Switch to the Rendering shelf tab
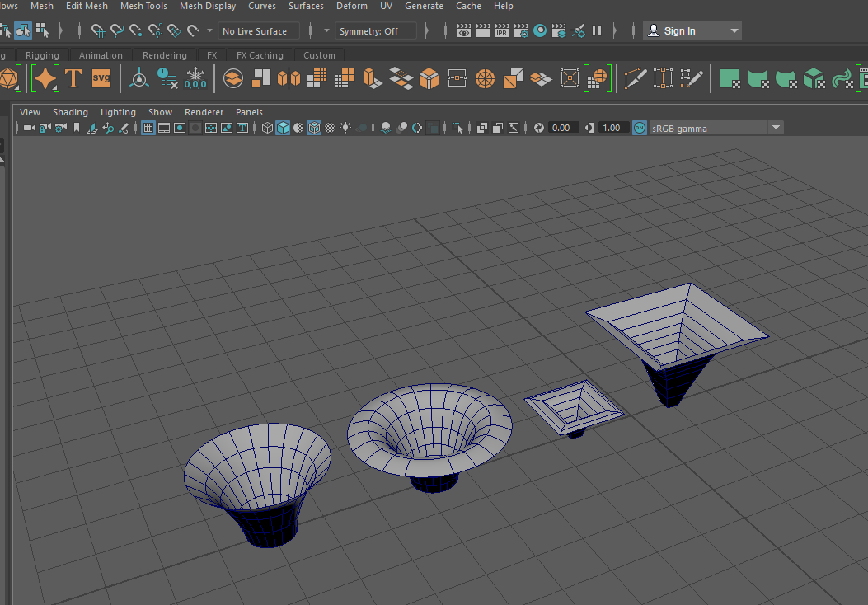This screenshot has height=605, width=868. click(x=164, y=55)
